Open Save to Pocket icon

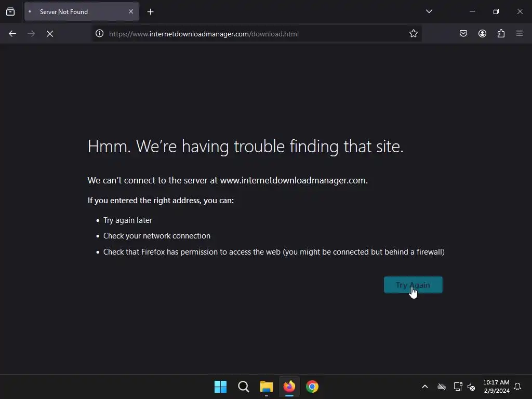[x=463, y=33]
